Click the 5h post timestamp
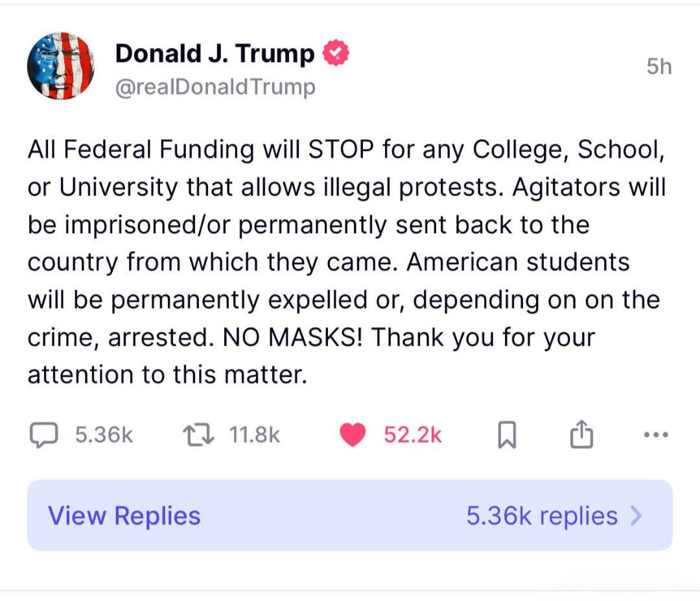 pos(659,67)
